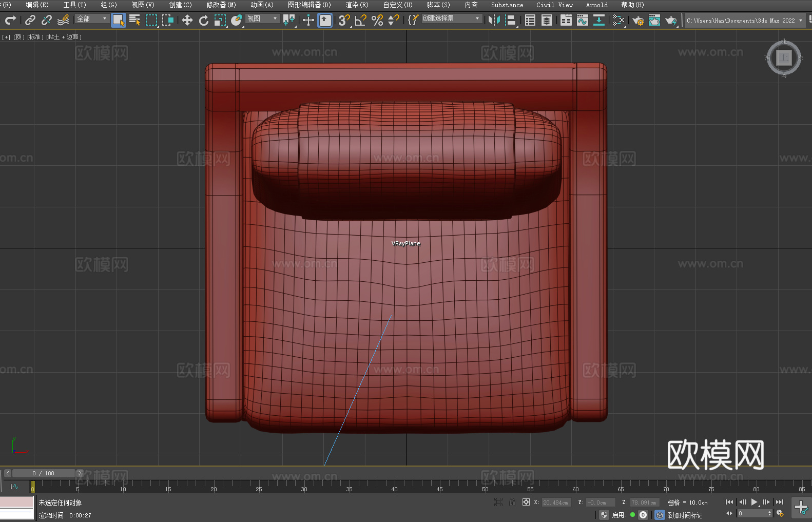The width and height of the screenshot is (812, 522).
Task: Click Render Production teapot icon
Action: (x=671, y=20)
